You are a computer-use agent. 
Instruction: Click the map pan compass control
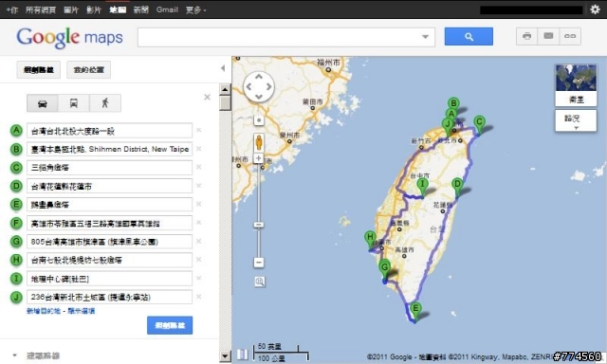259,87
